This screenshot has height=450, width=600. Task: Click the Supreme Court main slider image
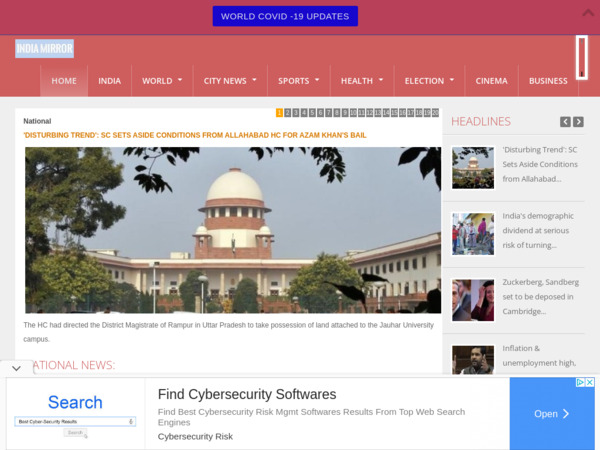pyautogui.click(x=233, y=230)
